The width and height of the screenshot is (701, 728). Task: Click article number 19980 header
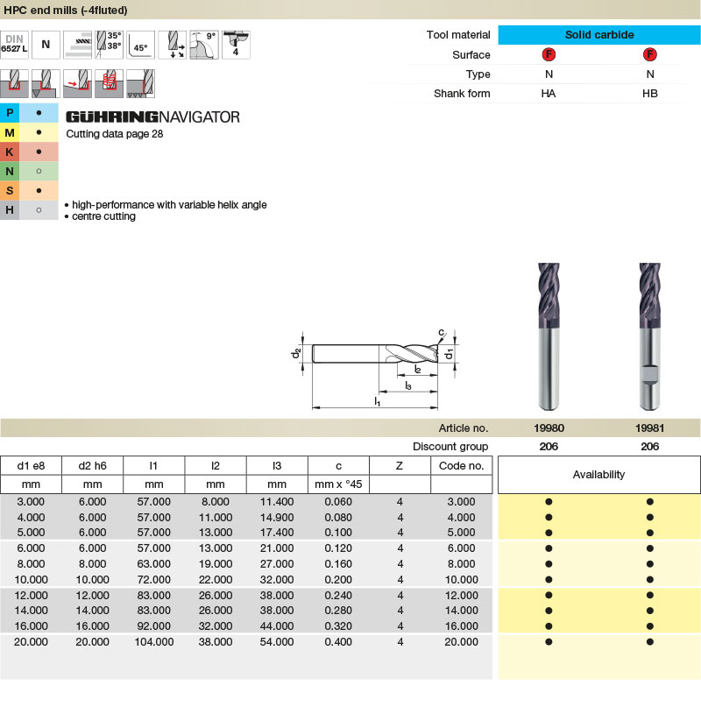[x=549, y=428]
